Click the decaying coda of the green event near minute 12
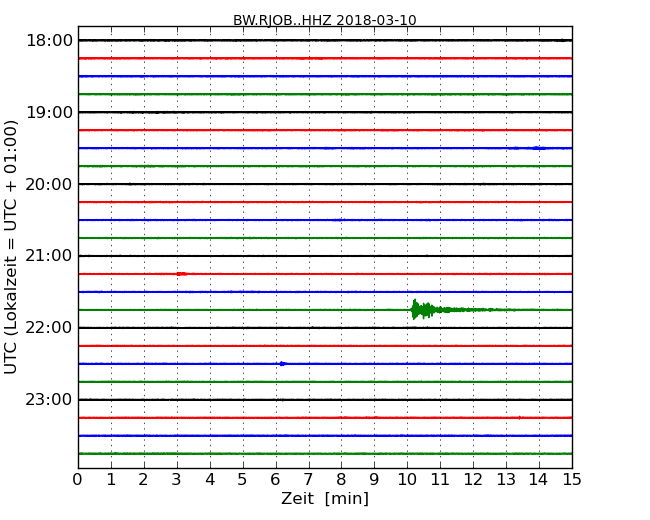This screenshot has height=520, width=650. coord(477,310)
